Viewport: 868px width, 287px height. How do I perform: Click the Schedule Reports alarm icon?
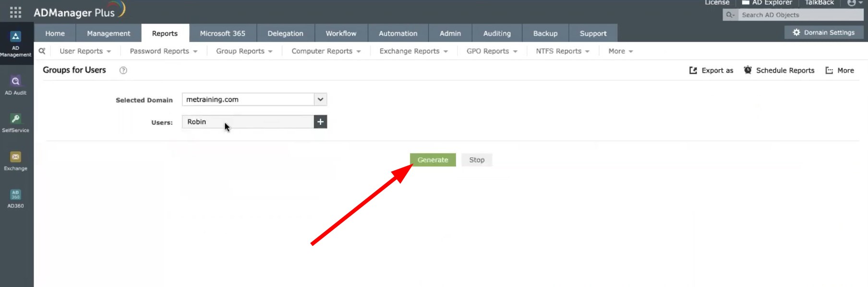(748, 70)
